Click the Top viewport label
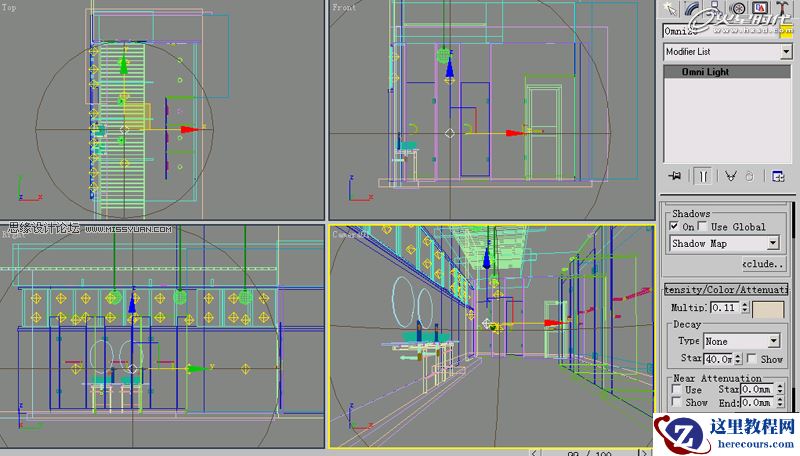This screenshot has height=456, width=800. click(9, 7)
